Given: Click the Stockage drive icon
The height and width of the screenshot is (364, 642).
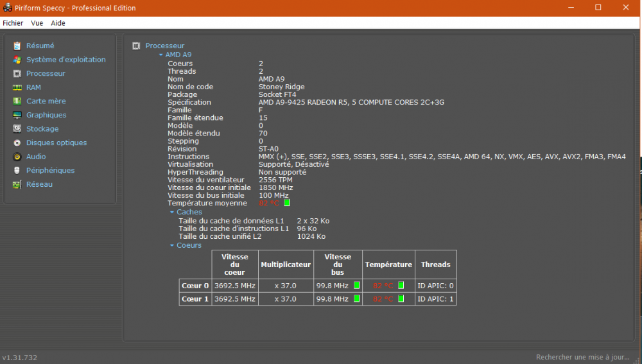Looking at the screenshot, I should (x=17, y=129).
